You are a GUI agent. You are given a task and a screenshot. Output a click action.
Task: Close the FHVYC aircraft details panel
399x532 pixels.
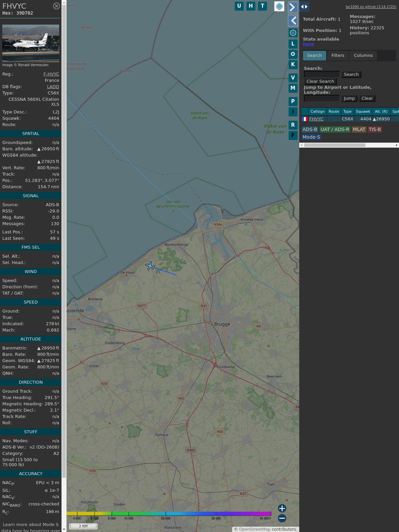57,6
